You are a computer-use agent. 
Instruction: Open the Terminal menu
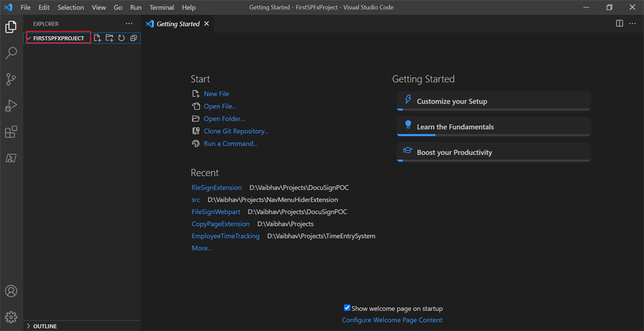(162, 8)
